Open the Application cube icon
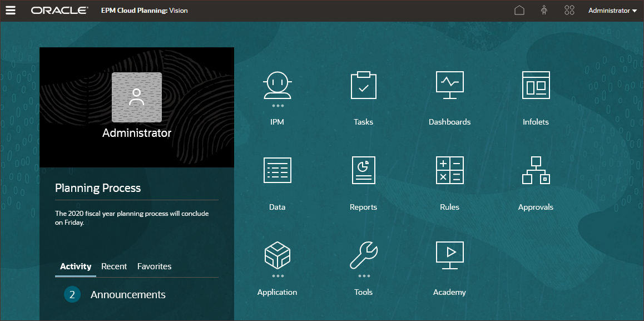644x321 pixels. (278, 255)
